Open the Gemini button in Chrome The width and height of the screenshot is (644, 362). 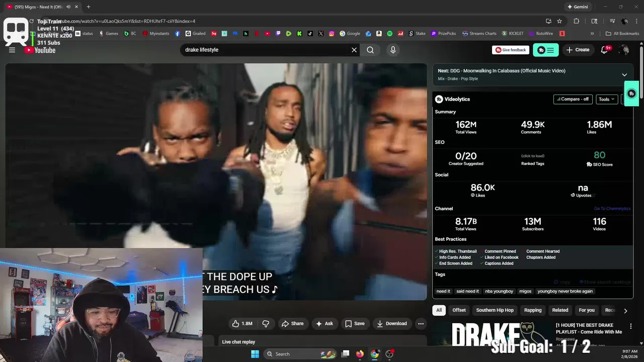(x=577, y=7)
